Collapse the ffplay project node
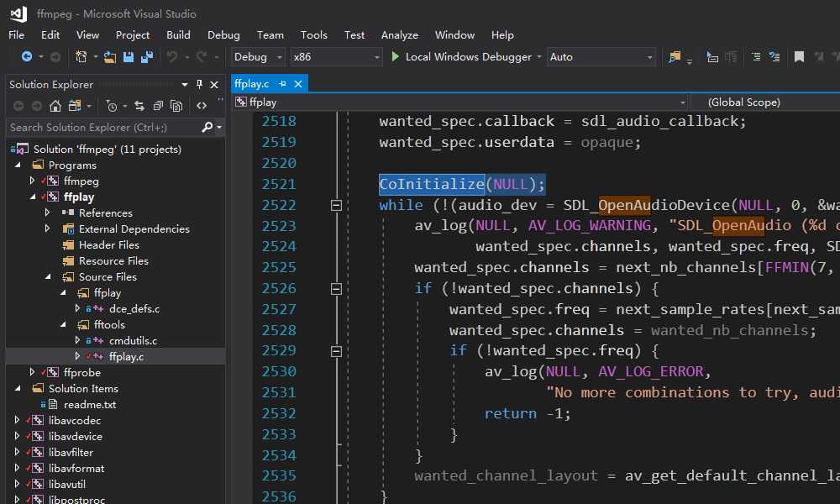840x504 pixels. (33, 197)
